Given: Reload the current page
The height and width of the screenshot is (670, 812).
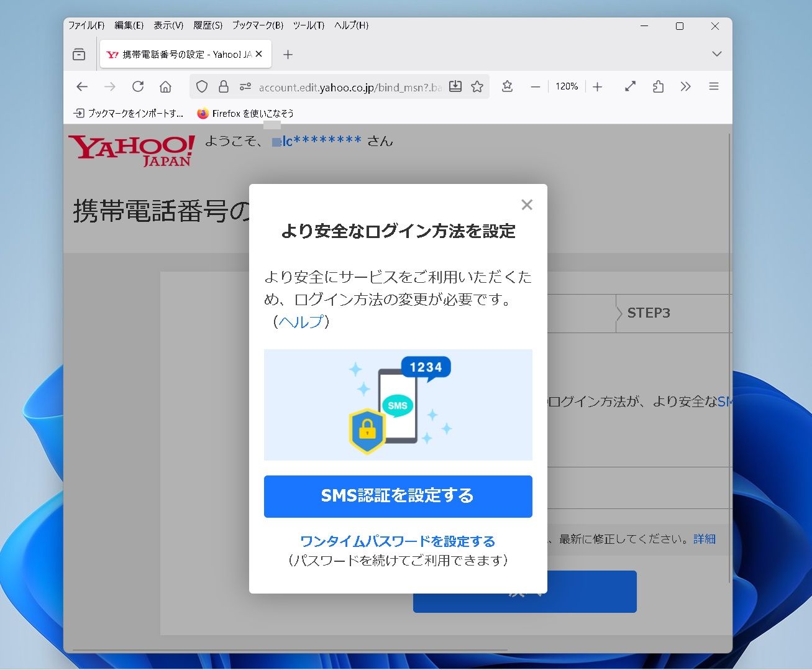Looking at the screenshot, I should click(138, 87).
